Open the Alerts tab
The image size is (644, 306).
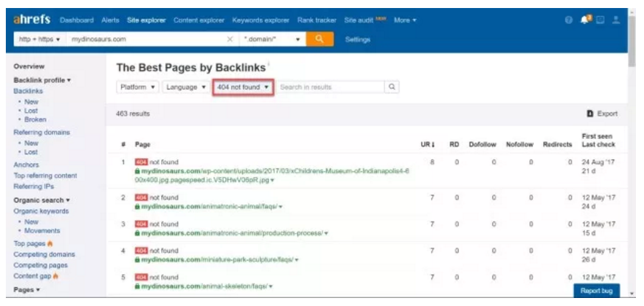pyautogui.click(x=110, y=20)
